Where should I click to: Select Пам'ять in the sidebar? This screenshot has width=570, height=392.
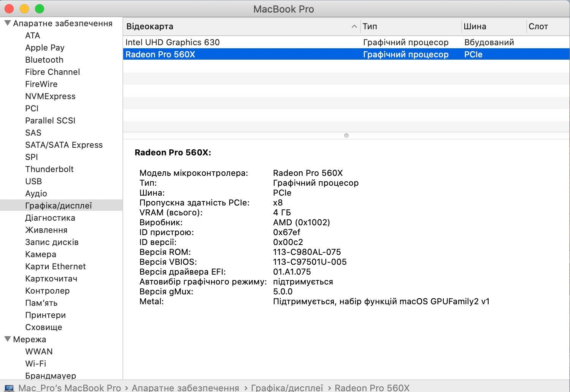(x=41, y=303)
